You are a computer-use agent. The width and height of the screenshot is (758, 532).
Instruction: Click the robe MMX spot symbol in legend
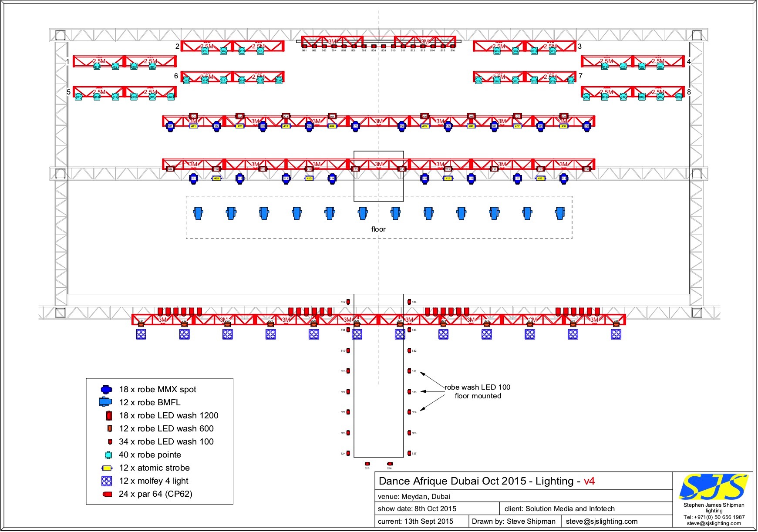[x=106, y=390]
